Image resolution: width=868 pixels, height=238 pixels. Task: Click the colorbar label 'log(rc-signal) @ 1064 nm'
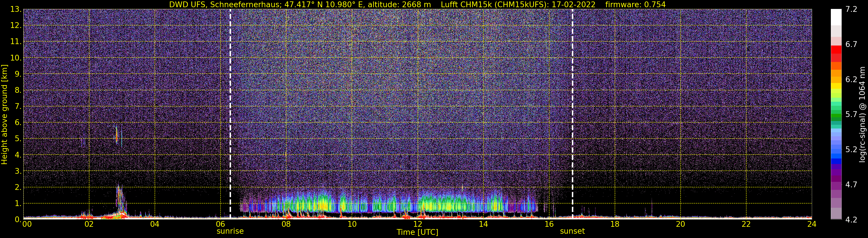(863, 114)
